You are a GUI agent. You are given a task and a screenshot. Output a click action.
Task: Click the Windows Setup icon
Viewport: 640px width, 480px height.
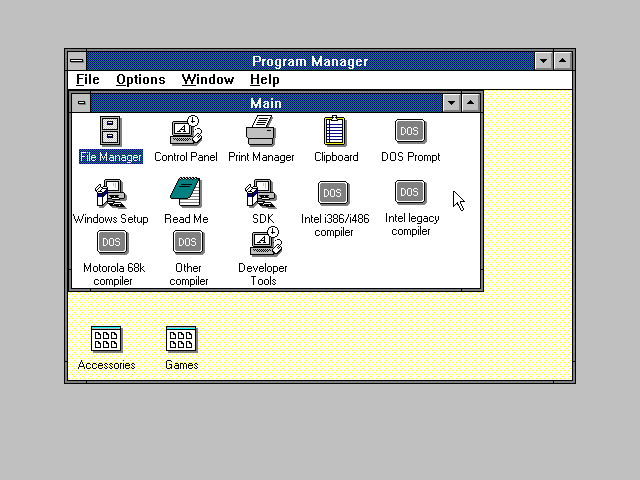(111, 193)
